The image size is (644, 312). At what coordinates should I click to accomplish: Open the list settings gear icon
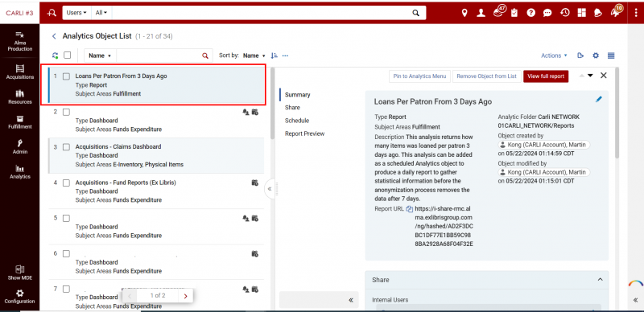pyautogui.click(x=596, y=55)
